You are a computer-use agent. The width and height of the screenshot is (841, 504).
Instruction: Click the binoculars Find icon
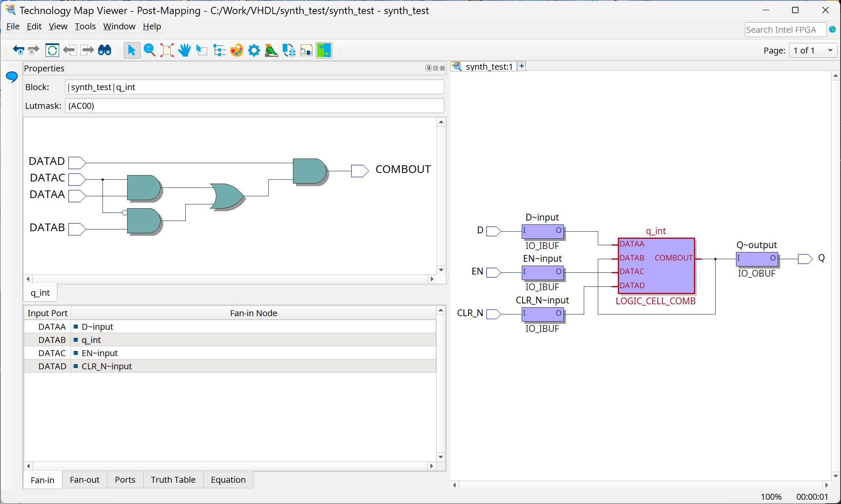click(104, 50)
